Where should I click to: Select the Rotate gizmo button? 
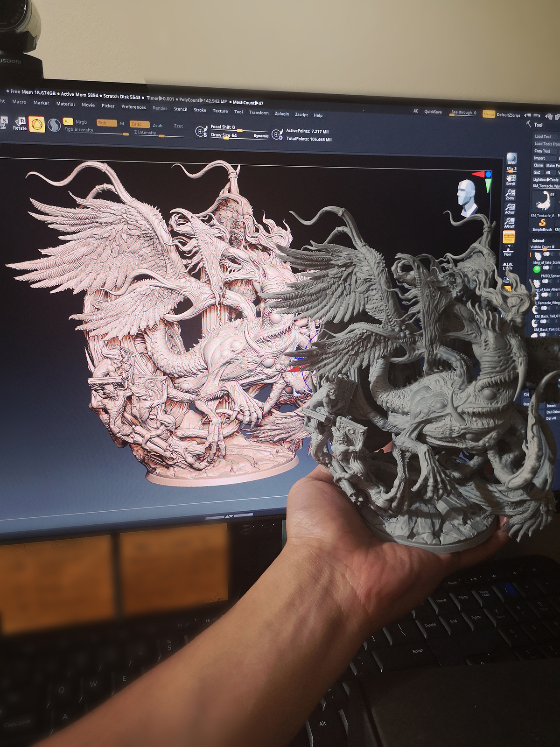pos(20,124)
